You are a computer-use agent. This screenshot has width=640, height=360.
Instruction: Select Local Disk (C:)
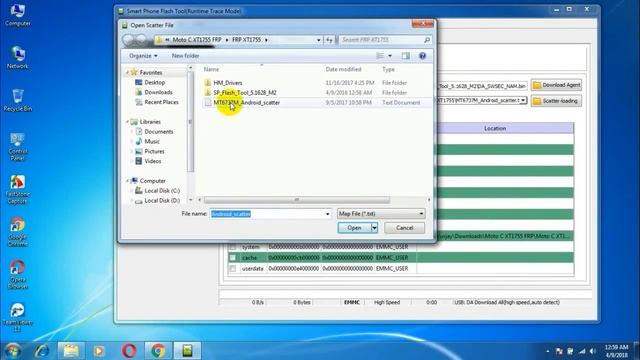tap(162, 191)
